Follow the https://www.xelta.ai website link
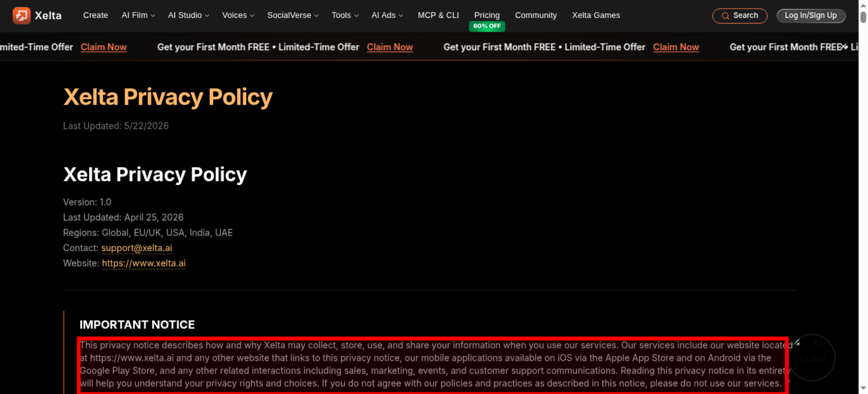The width and height of the screenshot is (868, 394). point(144,263)
